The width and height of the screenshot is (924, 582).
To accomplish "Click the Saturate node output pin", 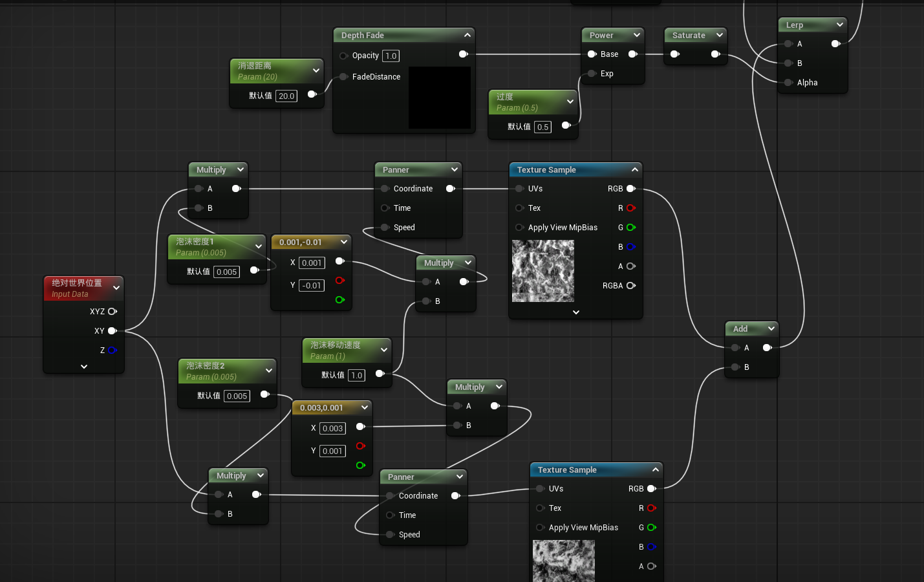I will click(715, 54).
